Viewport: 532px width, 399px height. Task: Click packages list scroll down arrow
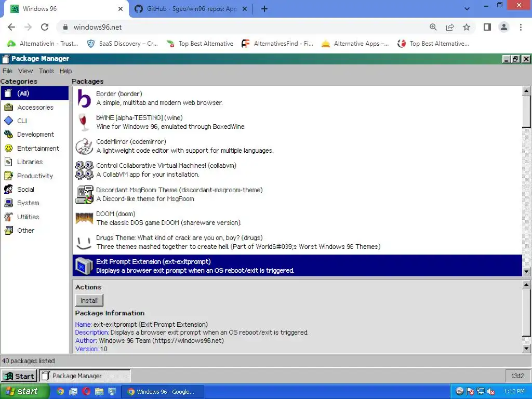(x=526, y=271)
